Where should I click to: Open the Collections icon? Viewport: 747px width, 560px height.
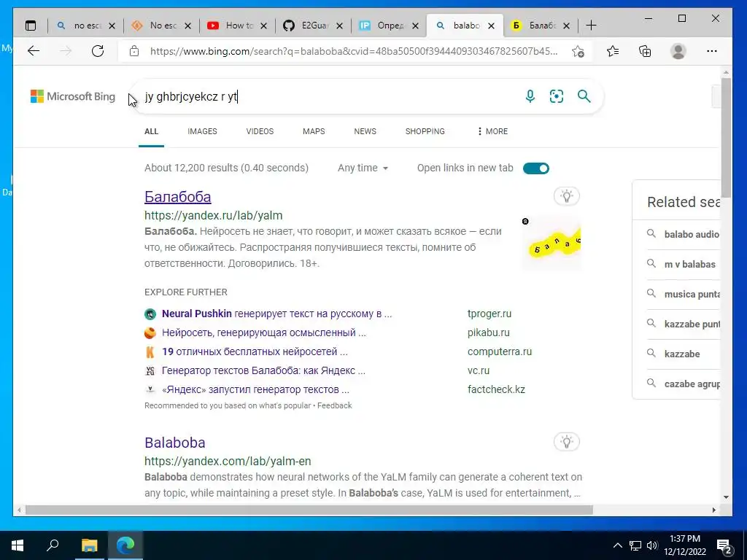coord(645,51)
